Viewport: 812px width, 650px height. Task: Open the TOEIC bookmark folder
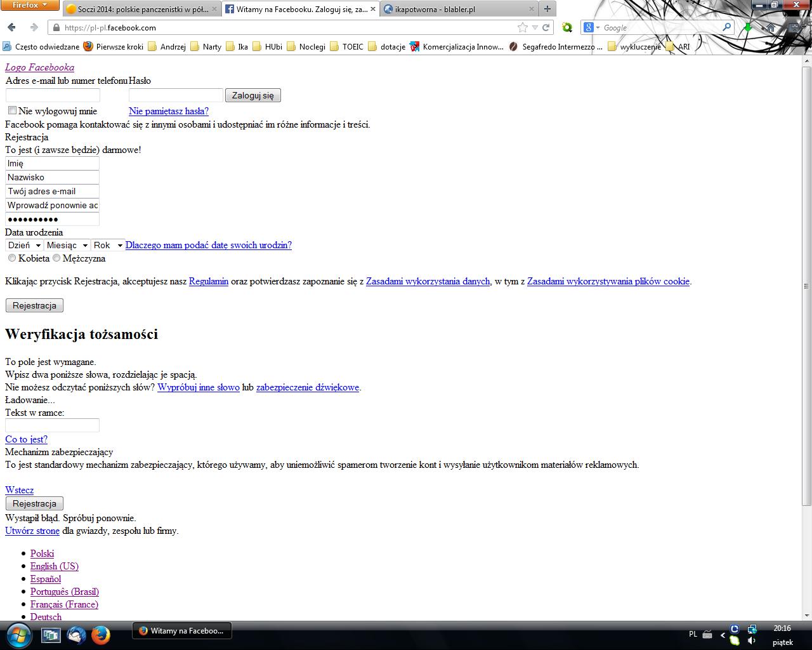(346, 46)
